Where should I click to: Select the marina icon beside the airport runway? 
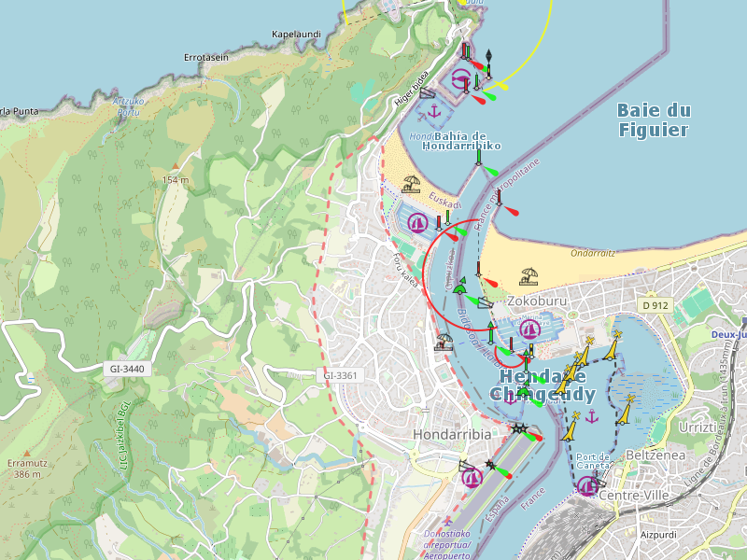pyautogui.click(x=472, y=478)
